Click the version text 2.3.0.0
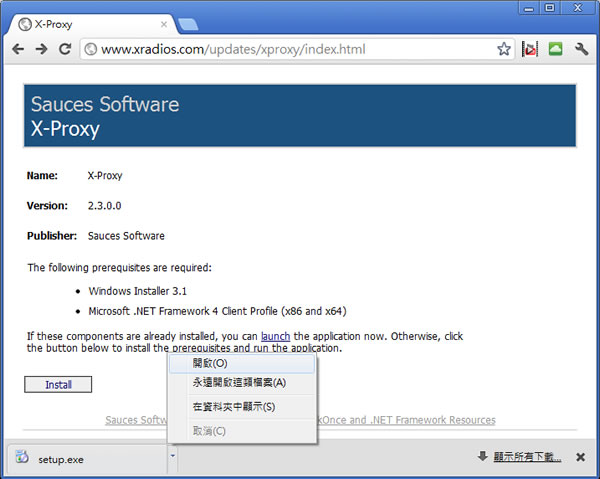The height and width of the screenshot is (479, 600). tap(104, 206)
